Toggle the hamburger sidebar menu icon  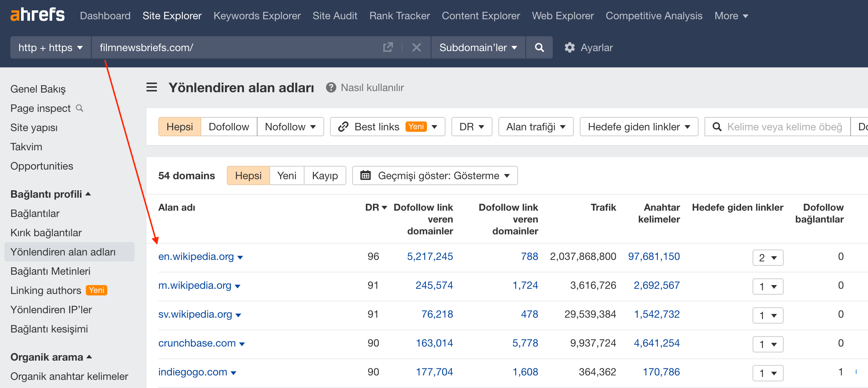pos(152,87)
